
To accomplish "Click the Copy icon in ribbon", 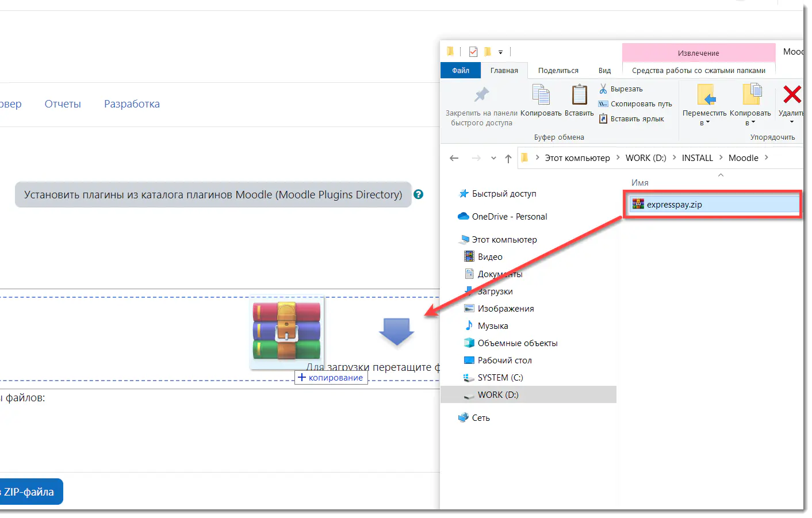I will (541, 95).
